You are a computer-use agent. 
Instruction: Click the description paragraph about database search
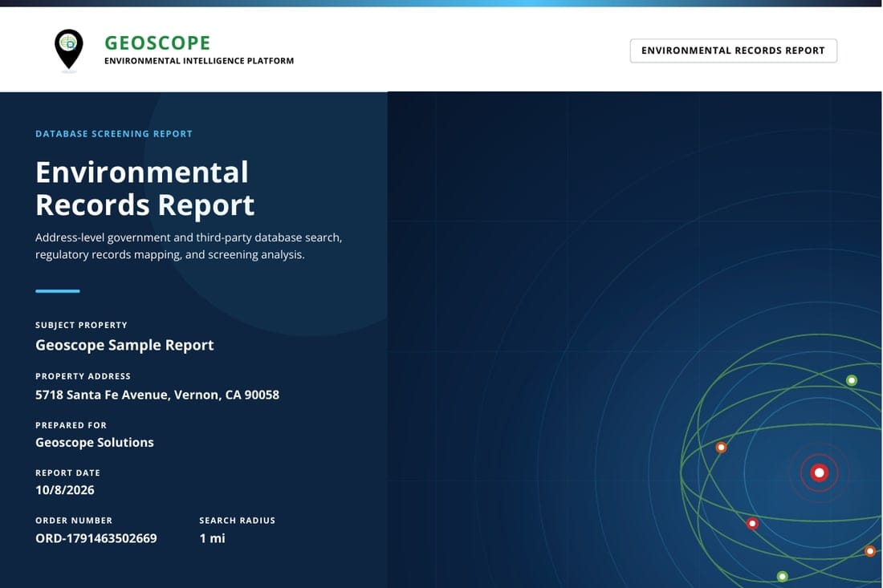[189, 246]
